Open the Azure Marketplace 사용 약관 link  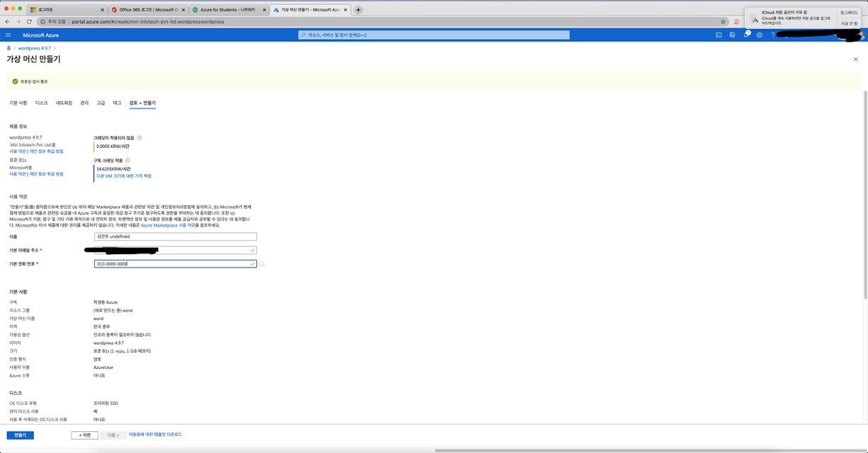click(x=170, y=225)
